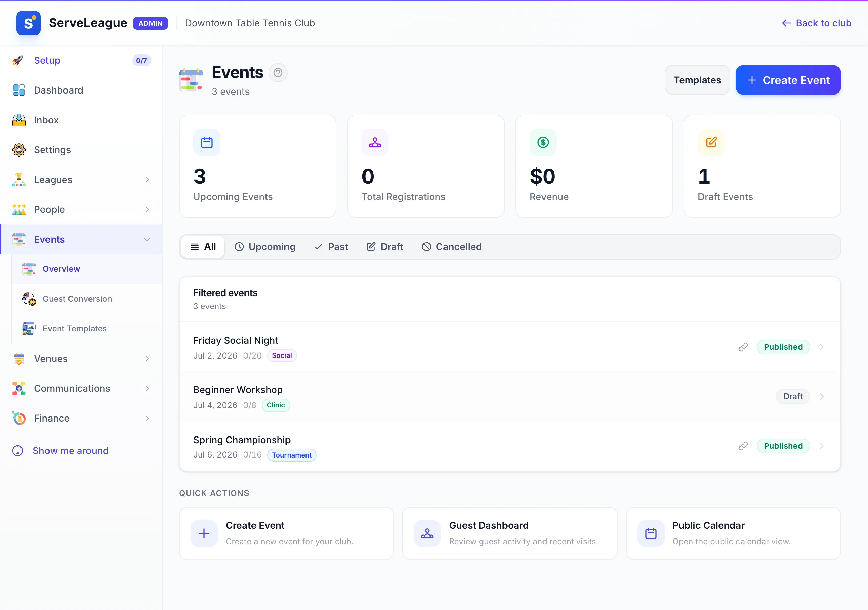Click the Inbox tray icon

click(x=19, y=120)
